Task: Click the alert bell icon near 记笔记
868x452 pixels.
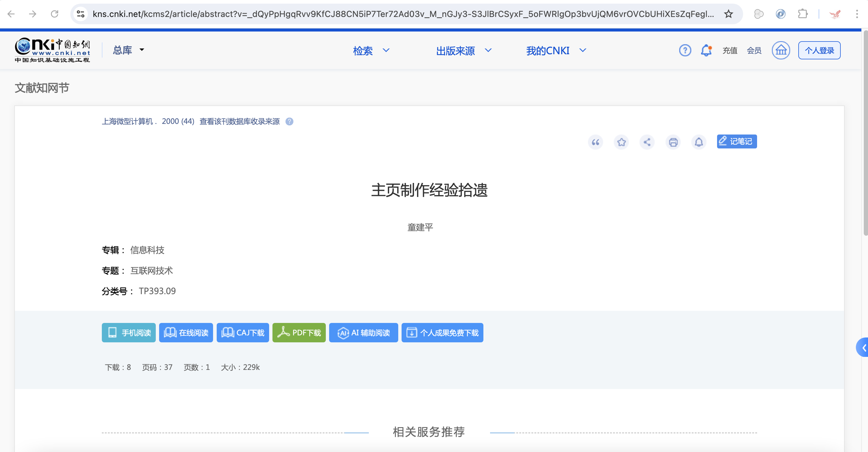Action: 699,142
